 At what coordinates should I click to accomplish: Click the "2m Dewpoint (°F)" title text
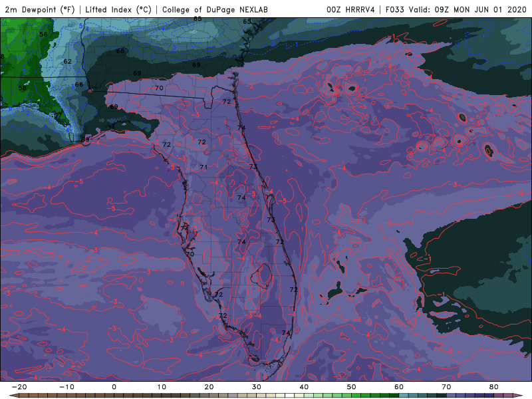pyautogui.click(x=39, y=9)
